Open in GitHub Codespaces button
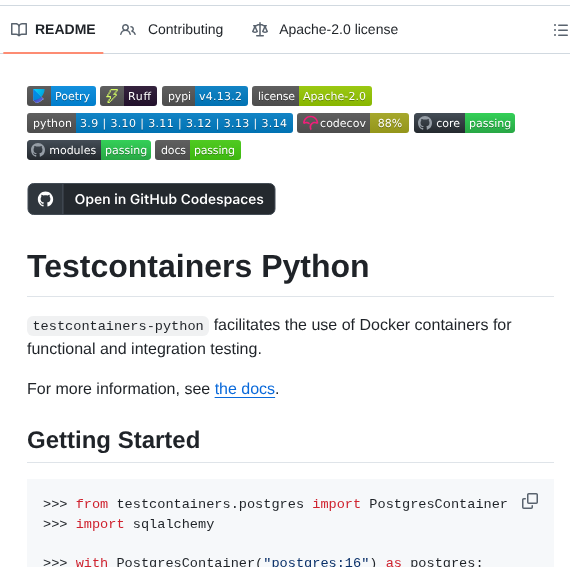 point(151,199)
